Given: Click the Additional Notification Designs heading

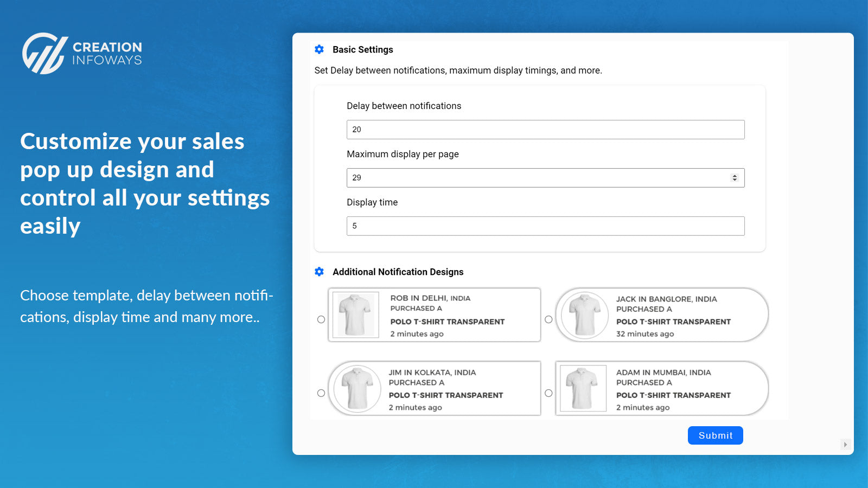Looking at the screenshot, I should tap(398, 272).
